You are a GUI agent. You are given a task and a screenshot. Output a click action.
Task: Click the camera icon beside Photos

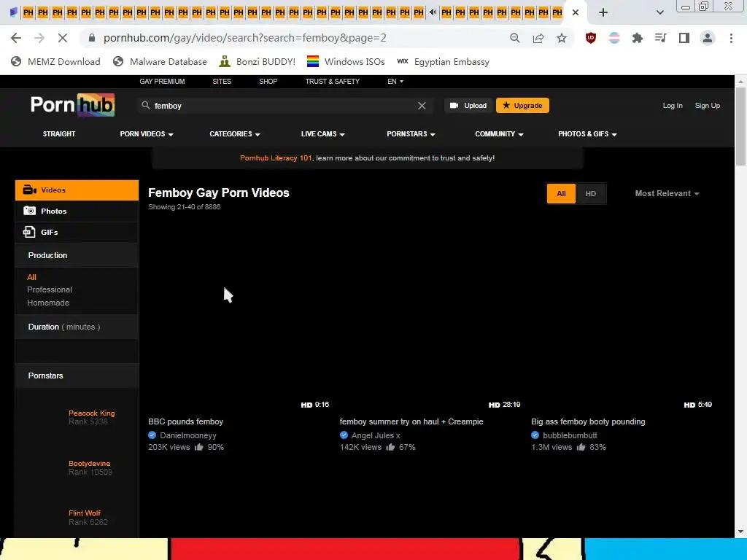[x=29, y=211]
